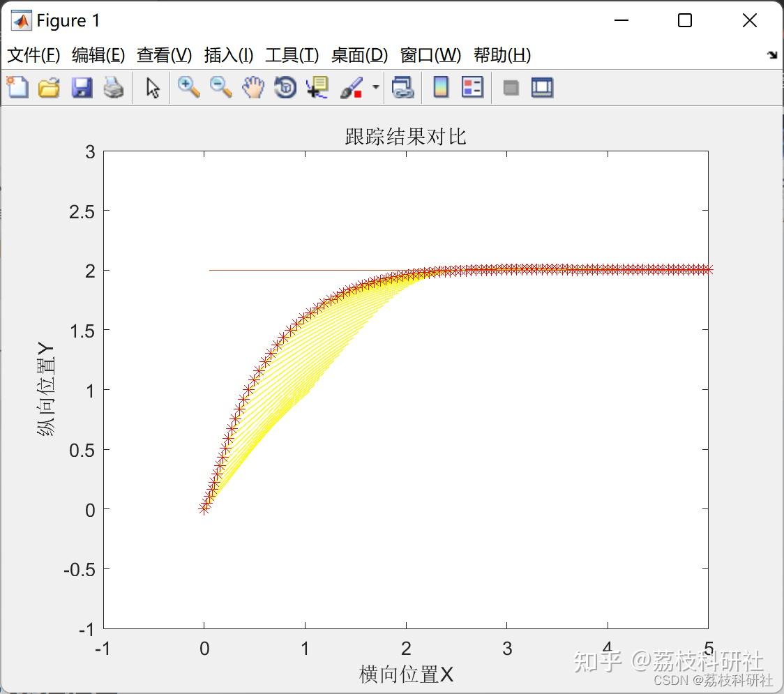Choose the Data Cursor tool
The image size is (784, 694).
[x=317, y=87]
